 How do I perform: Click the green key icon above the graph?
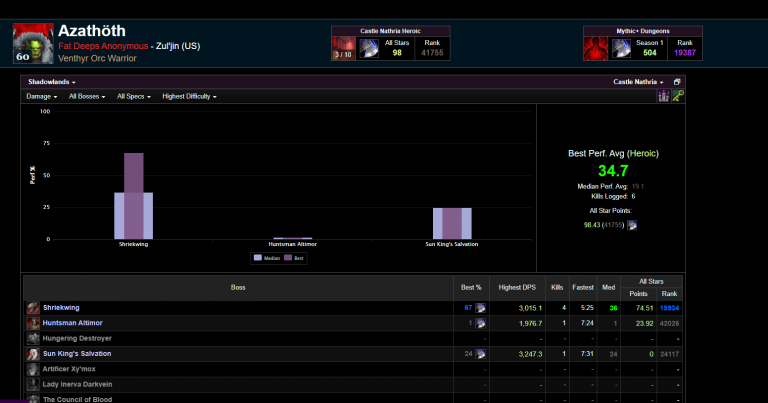[x=677, y=96]
